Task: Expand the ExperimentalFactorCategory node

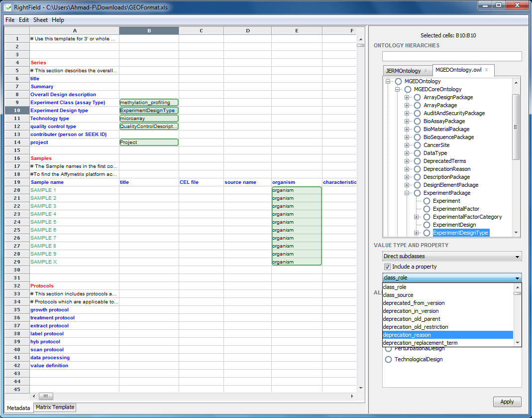Action: (417, 217)
